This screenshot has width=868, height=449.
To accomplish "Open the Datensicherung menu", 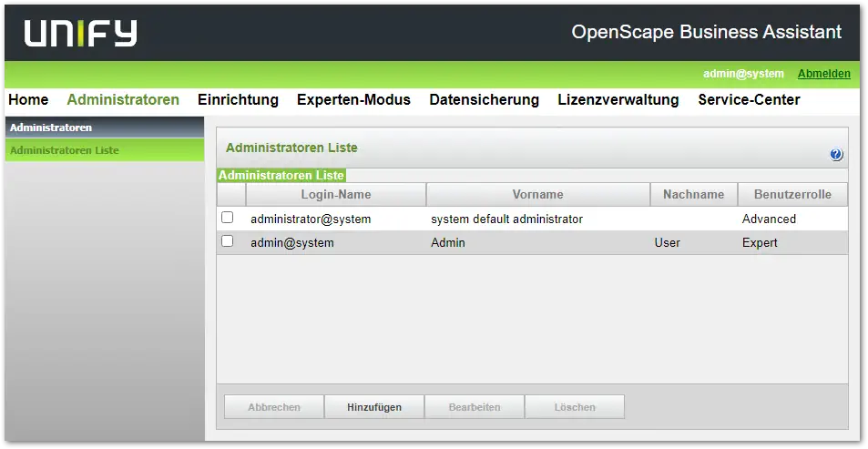I will click(x=485, y=99).
